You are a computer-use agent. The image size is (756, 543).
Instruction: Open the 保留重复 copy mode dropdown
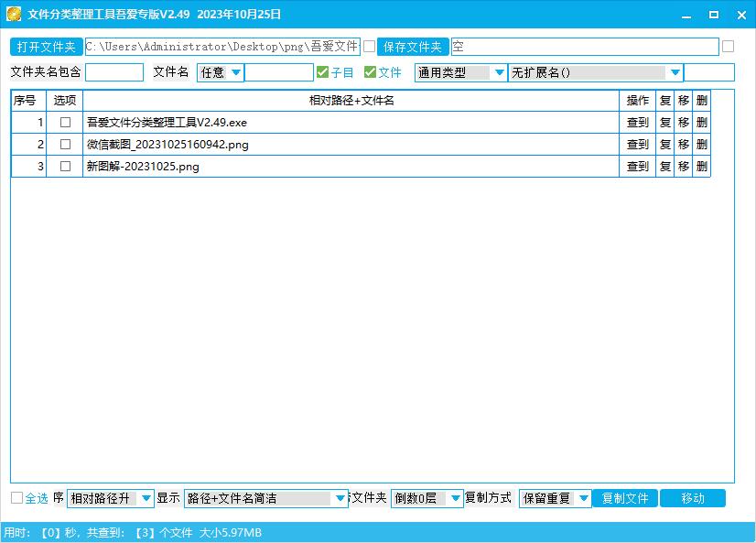(x=554, y=498)
